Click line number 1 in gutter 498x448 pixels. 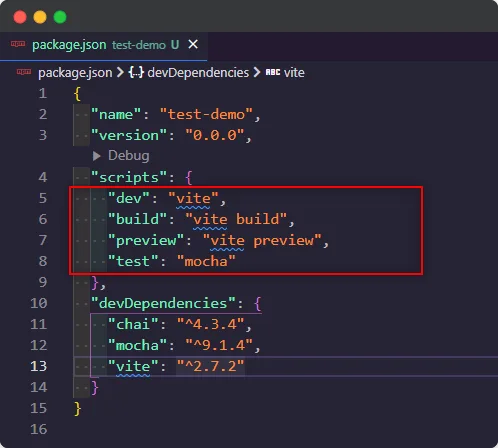click(x=43, y=93)
